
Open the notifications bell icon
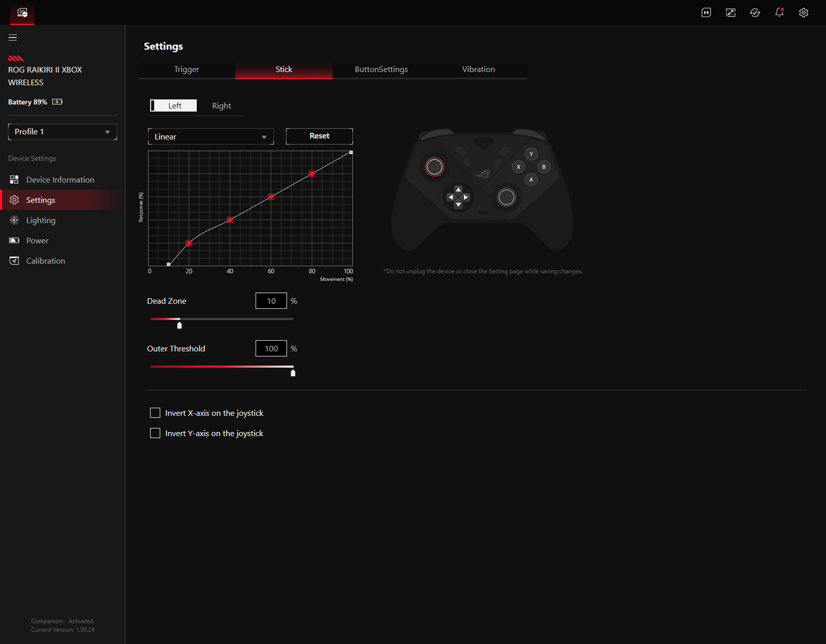[779, 12]
